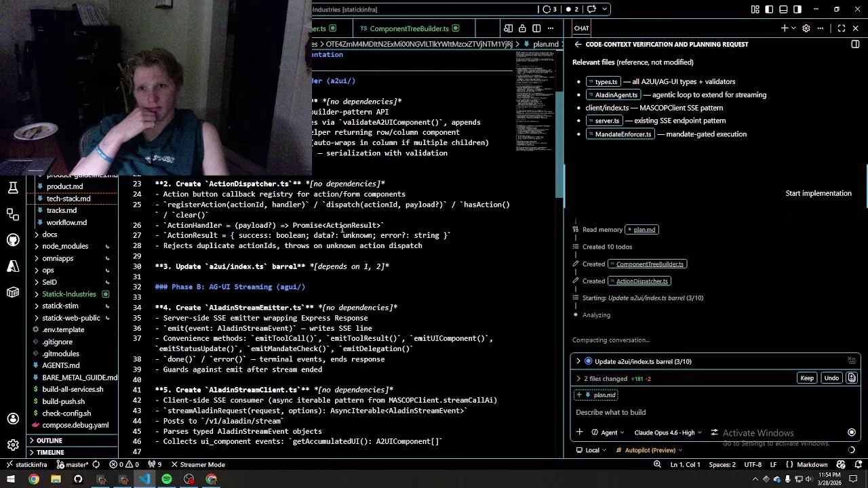Open the Autopilot (Preview) dropdown
The image size is (868, 488).
pyautogui.click(x=648, y=450)
